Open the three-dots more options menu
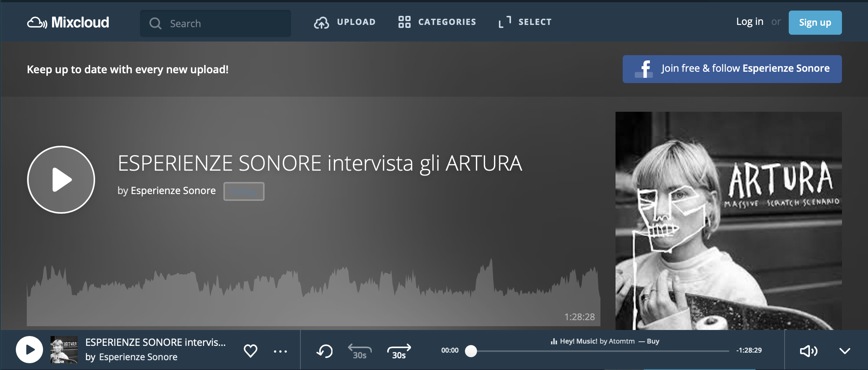868x370 pixels. coord(280,351)
